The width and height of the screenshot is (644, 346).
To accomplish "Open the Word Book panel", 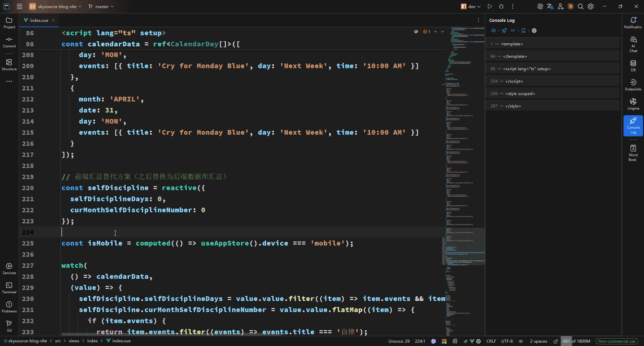I will pyautogui.click(x=633, y=153).
